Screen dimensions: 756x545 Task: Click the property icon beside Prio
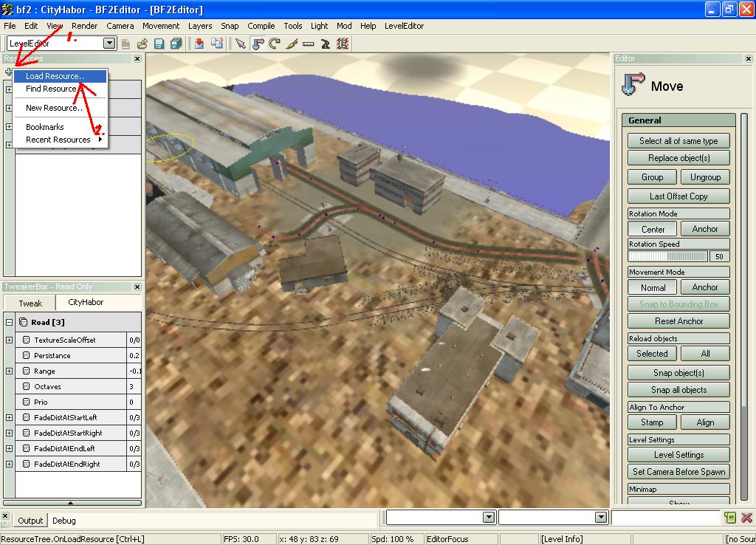coord(27,402)
